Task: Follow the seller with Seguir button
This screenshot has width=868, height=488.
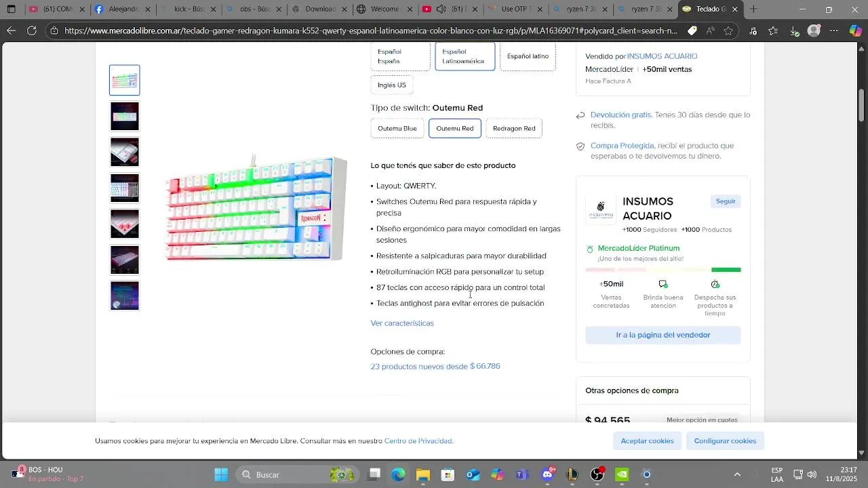Action: coord(726,201)
